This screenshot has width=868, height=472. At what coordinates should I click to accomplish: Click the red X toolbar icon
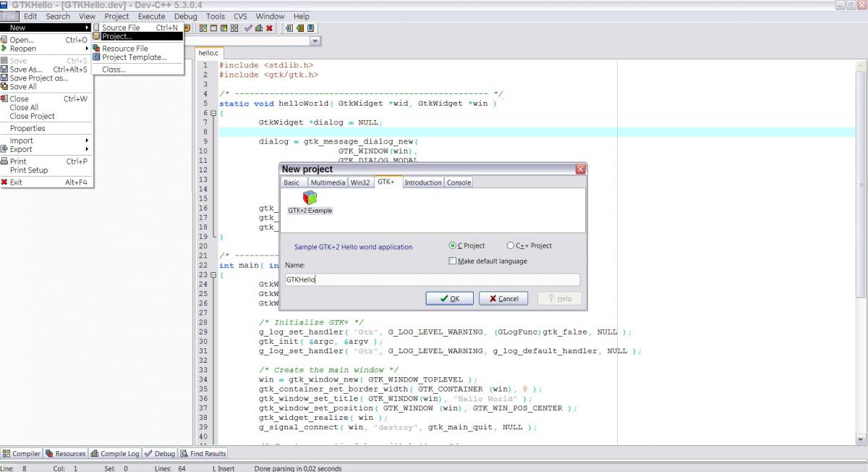coord(269,28)
